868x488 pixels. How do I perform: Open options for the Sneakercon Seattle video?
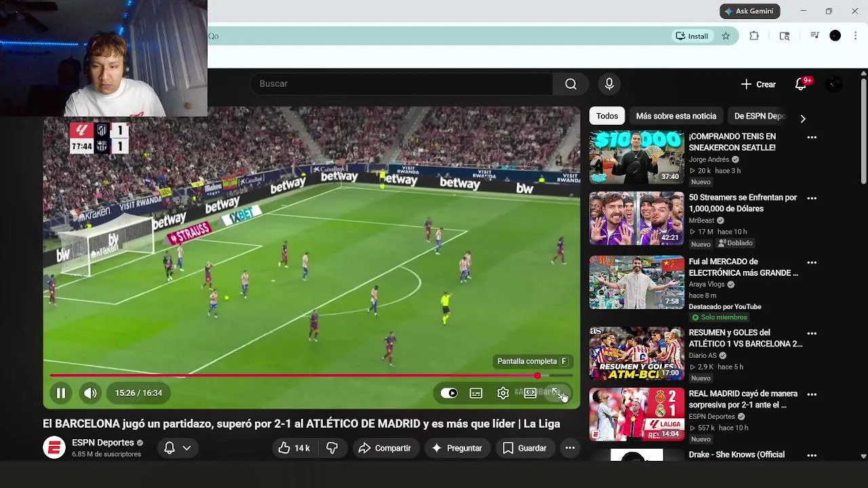(812, 138)
